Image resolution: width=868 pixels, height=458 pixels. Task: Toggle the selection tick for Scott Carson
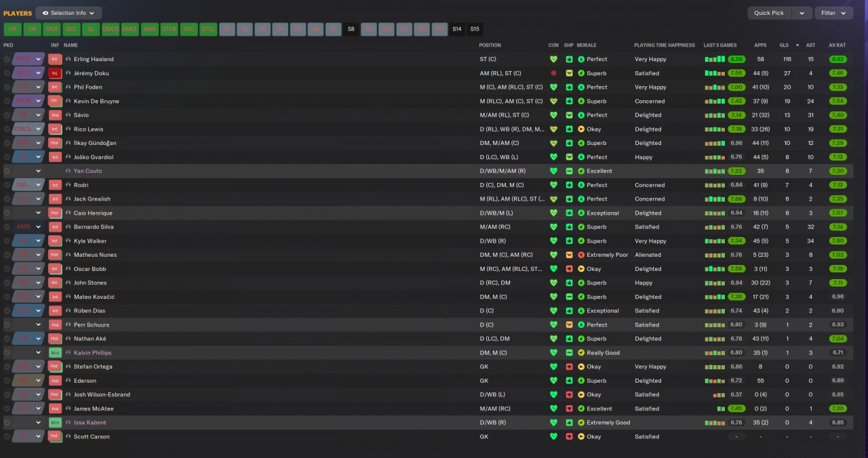(7, 436)
